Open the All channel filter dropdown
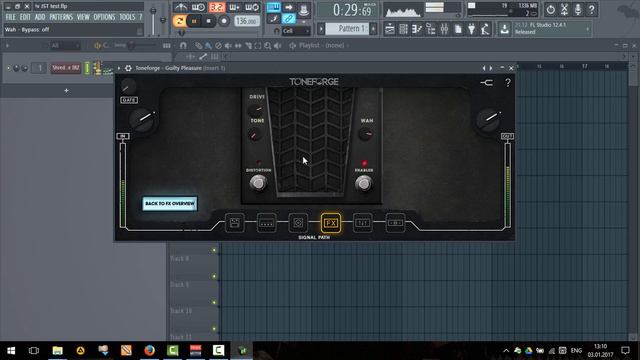 coord(64,45)
